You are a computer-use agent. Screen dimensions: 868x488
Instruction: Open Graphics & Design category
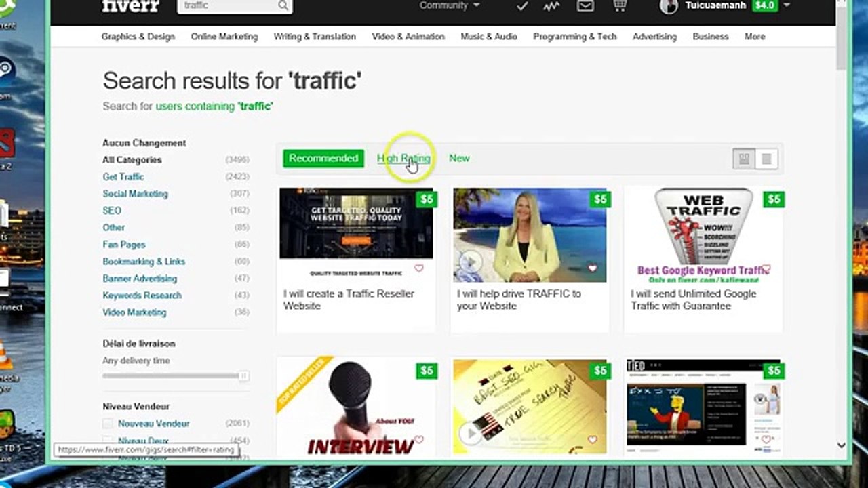(138, 37)
